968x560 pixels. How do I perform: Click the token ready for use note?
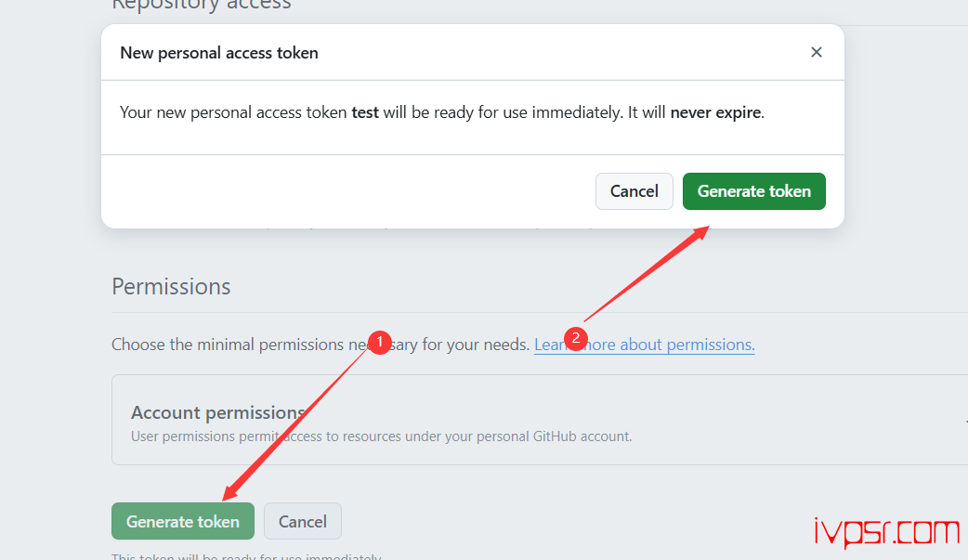pyautogui.click(x=246, y=556)
